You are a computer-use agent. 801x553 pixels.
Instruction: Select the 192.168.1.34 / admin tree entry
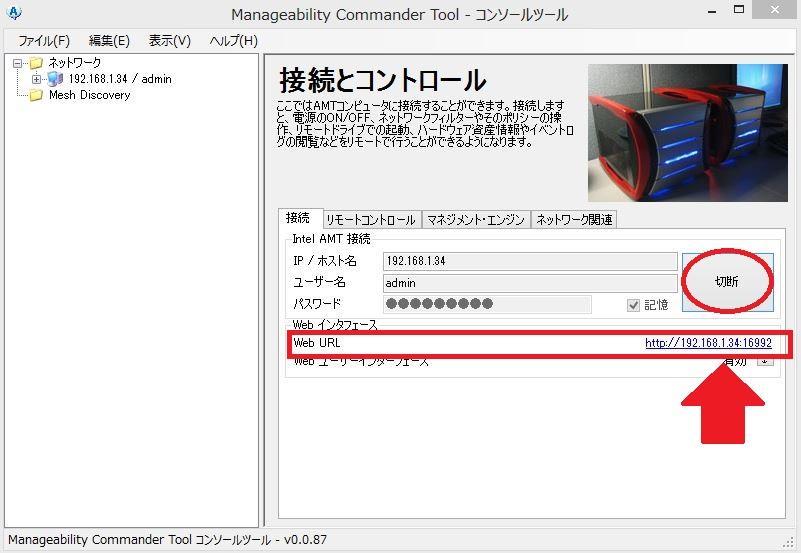click(x=120, y=79)
